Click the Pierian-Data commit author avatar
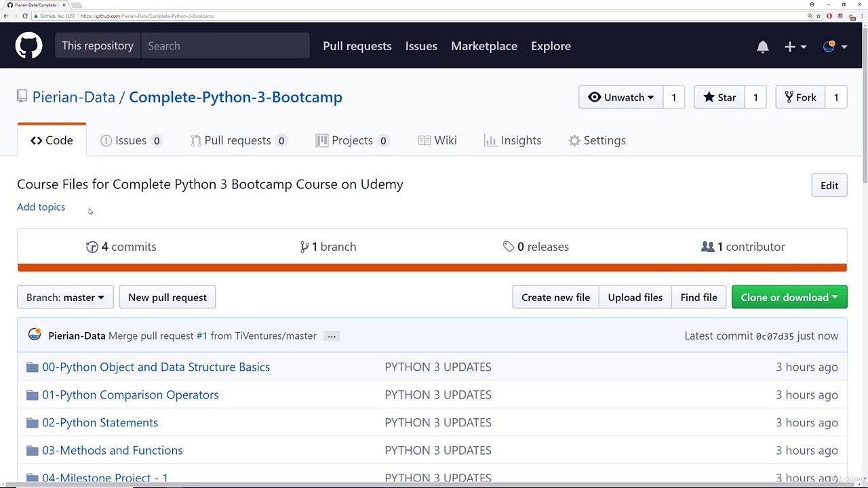Screen dimensions: 868x488 click(x=35, y=335)
